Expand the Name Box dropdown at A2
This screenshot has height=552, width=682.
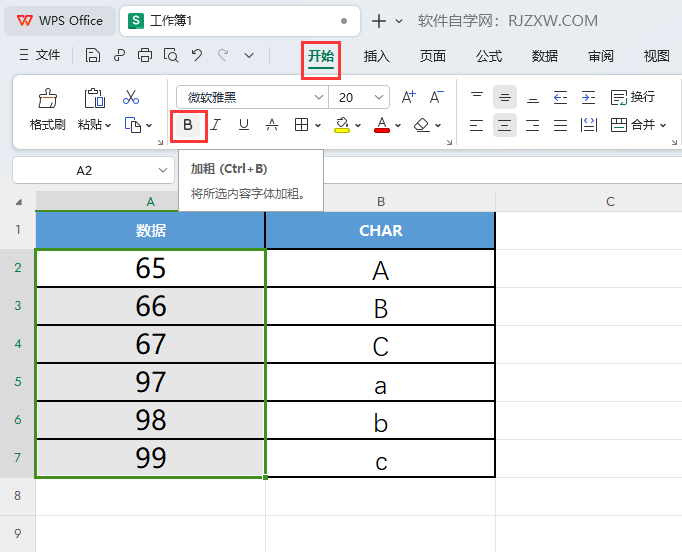pos(163,170)
